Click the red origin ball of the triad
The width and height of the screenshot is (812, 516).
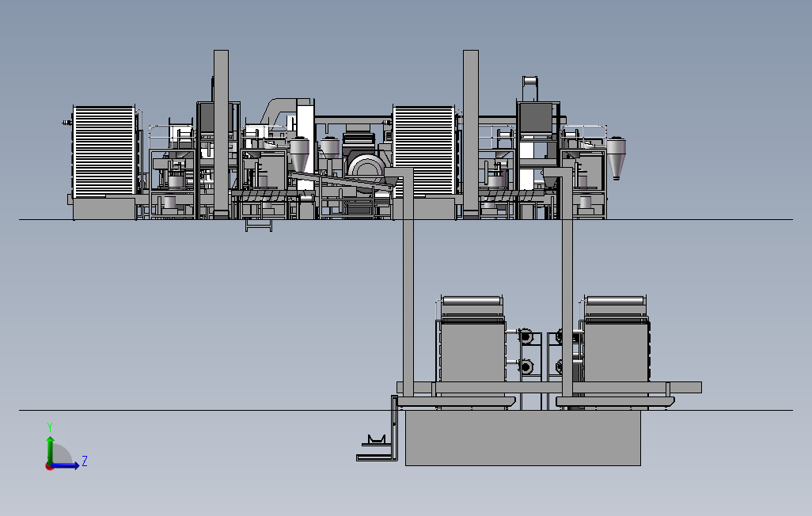coord(50,467)
